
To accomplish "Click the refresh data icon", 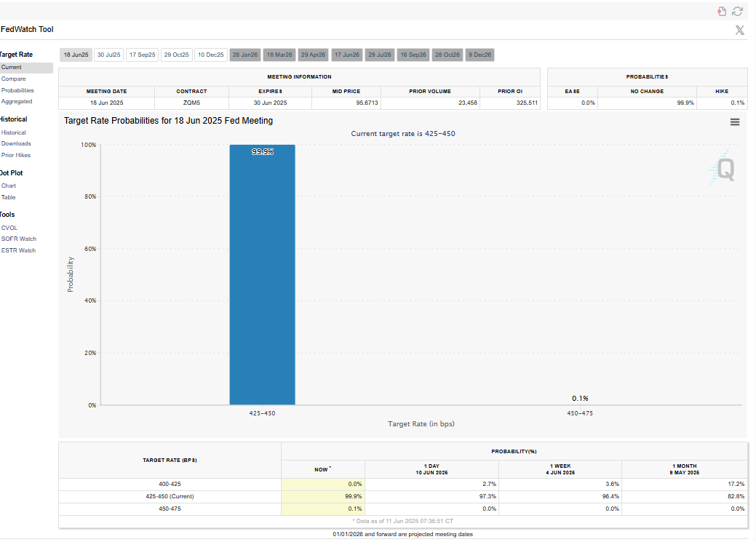I will (x=737, y=11).
